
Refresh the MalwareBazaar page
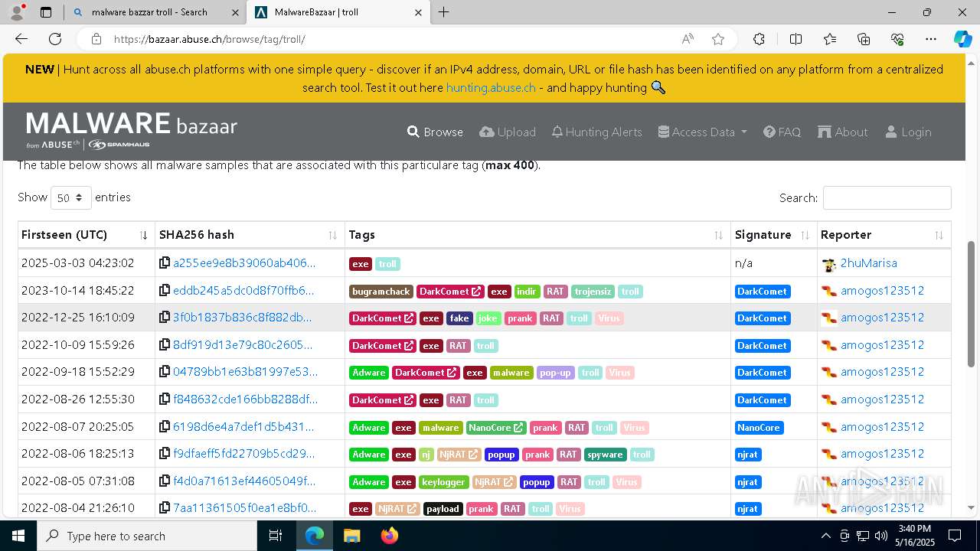tap(55, 39)
